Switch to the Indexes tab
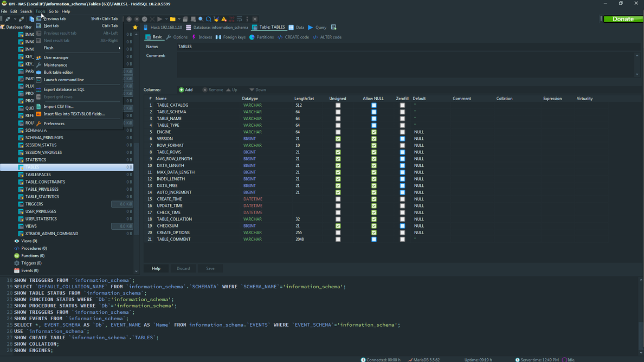Screen dimensions: 644x362 (205, 37)
